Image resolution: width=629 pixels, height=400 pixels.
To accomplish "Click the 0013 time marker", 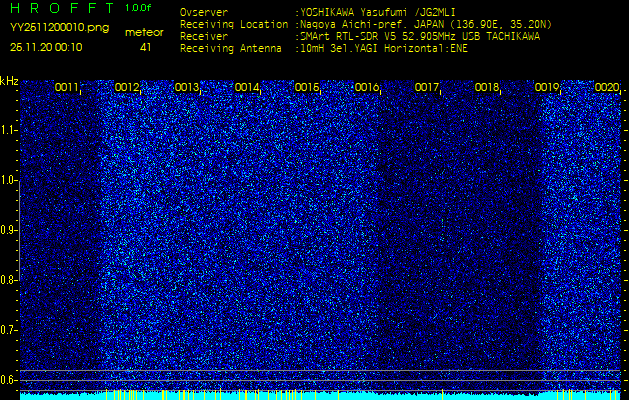I will pos(187,87).
